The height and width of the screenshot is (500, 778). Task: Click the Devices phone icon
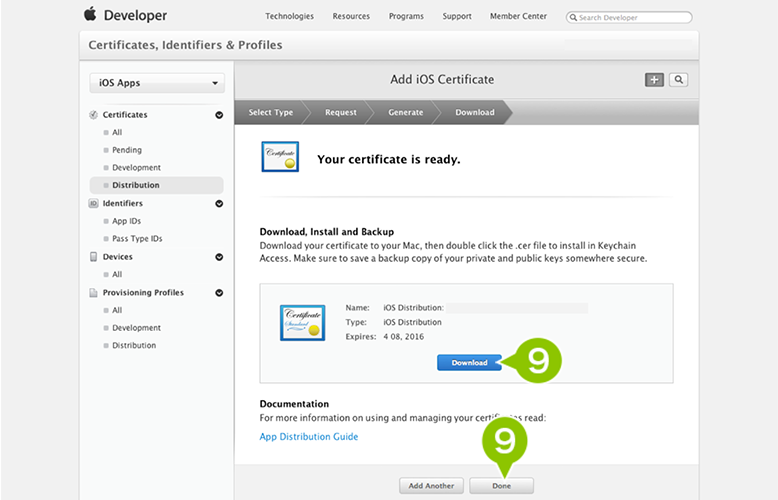(93, 256)
